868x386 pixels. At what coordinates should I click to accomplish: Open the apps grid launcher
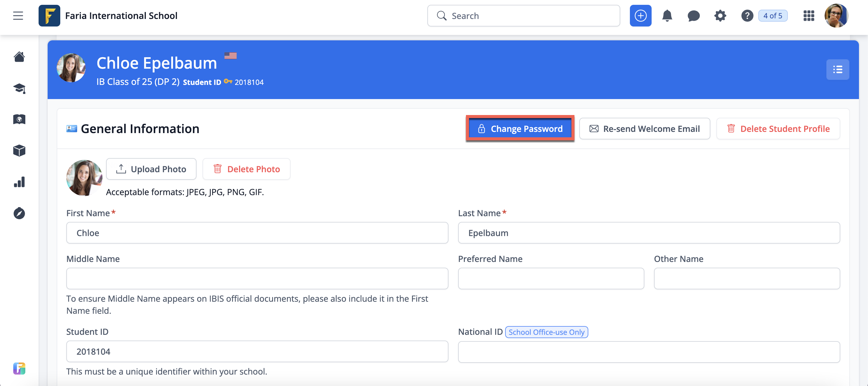pyautogui.click(x=808, y=16)
